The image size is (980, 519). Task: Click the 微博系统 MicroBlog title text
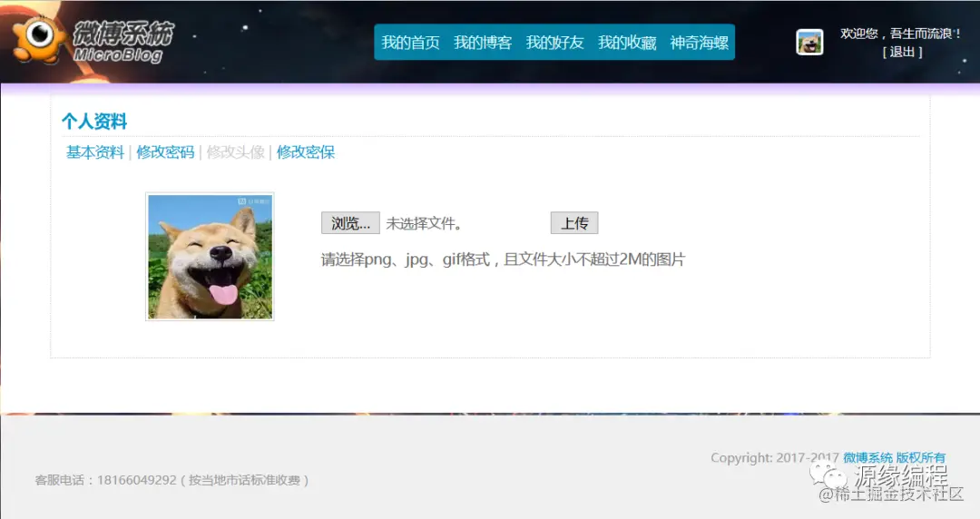pyautogui.click(x=122, y=41)
